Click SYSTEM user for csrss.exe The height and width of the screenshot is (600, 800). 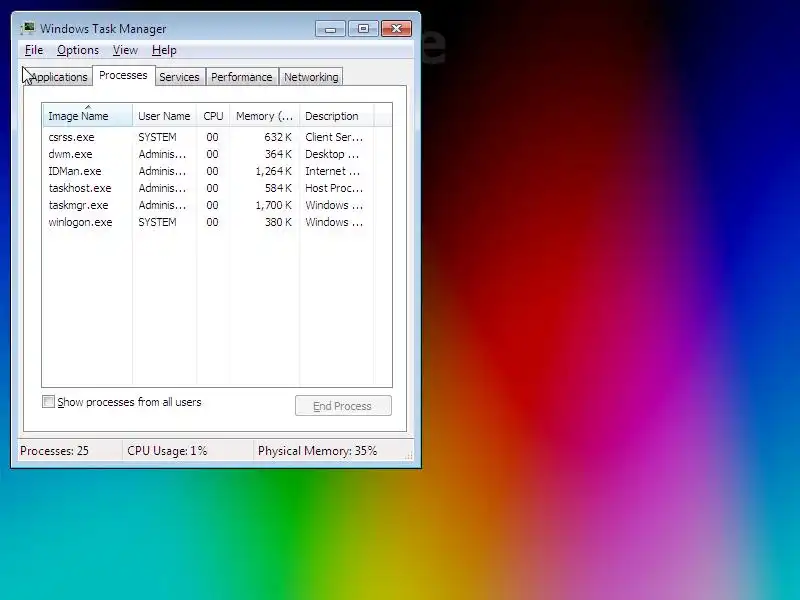tap(157, 137)
